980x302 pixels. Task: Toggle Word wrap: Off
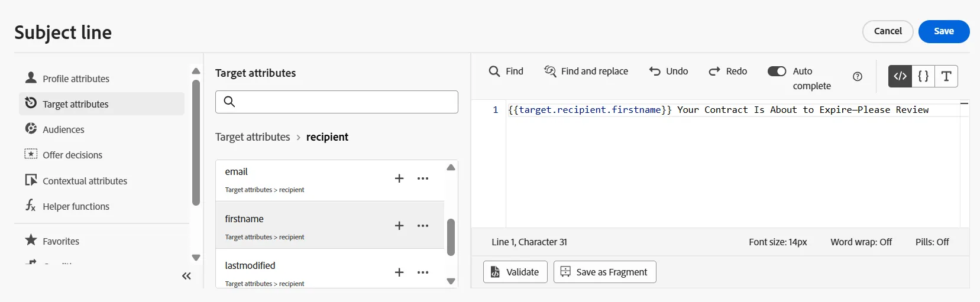861,242
